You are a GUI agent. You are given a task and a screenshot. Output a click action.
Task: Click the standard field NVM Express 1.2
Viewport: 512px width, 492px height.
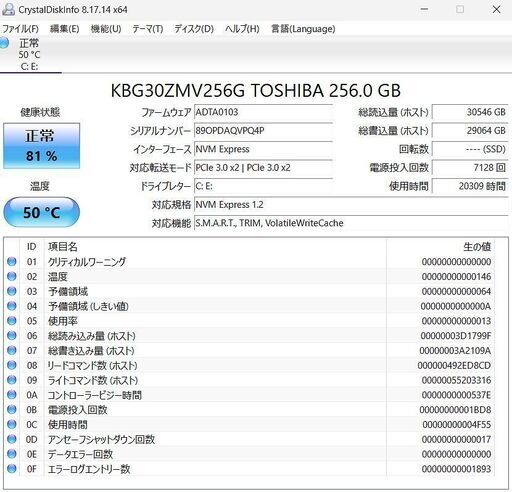click(x=351, y=204)
